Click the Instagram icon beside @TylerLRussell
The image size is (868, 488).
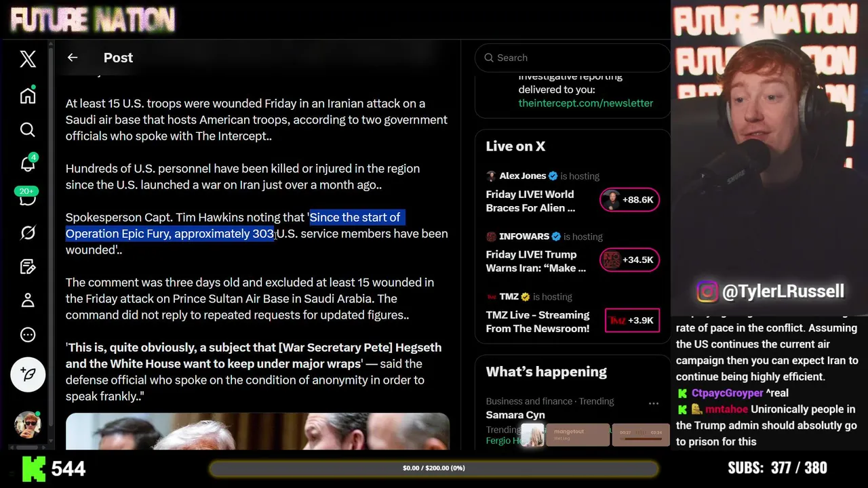(707, 292)
